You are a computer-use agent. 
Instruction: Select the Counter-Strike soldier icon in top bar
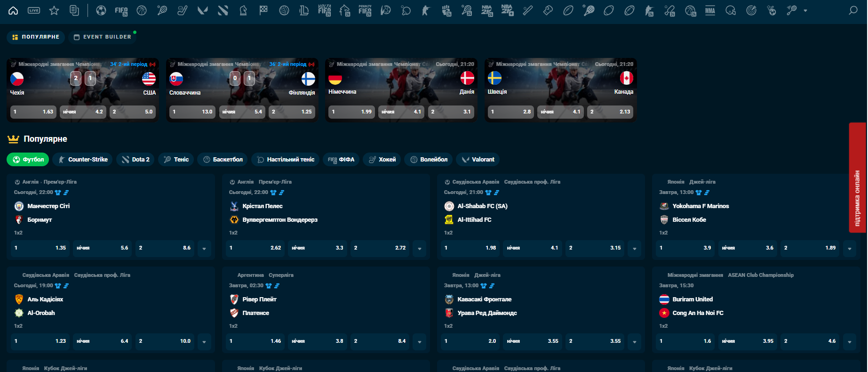(426, 10)
